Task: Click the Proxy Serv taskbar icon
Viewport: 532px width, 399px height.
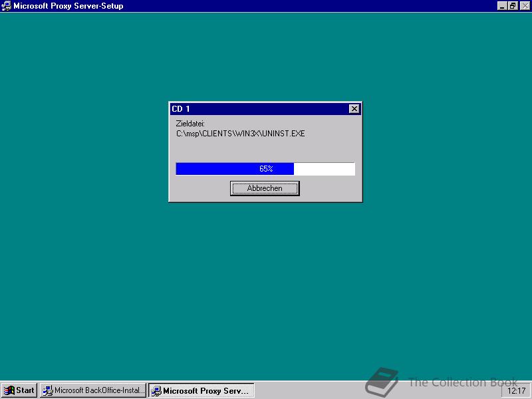Action: pyautogui.click(x=156, y=391)
